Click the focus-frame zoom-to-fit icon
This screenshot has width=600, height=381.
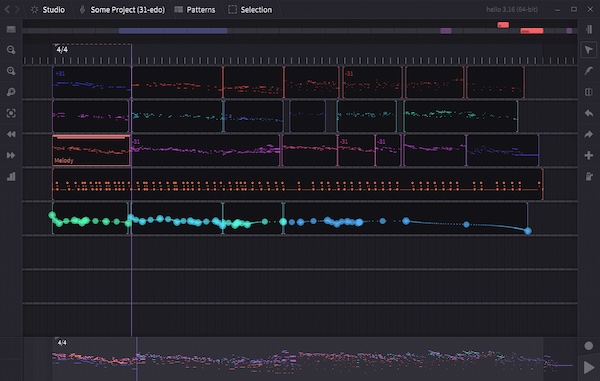(x=11, y=113)
